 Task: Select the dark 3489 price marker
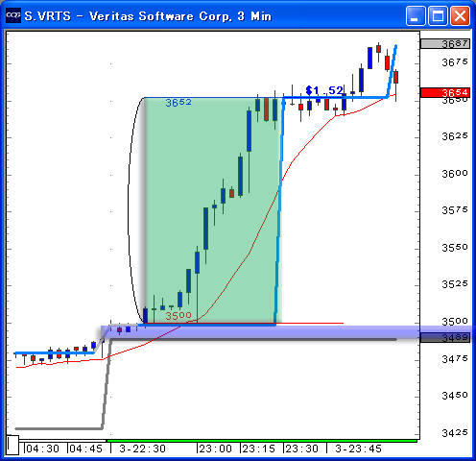click(x=445, y=337)
